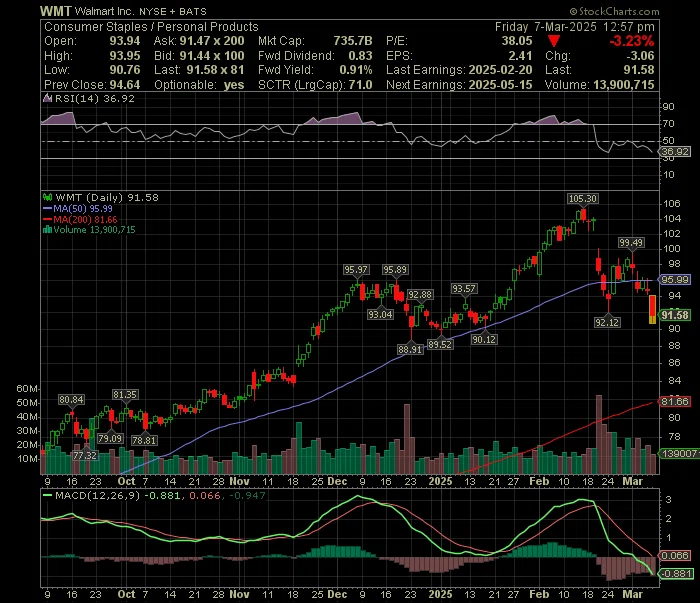Click the Friday 7-Mar-2025 12:57 pm timestamp

tap(575, 27)
